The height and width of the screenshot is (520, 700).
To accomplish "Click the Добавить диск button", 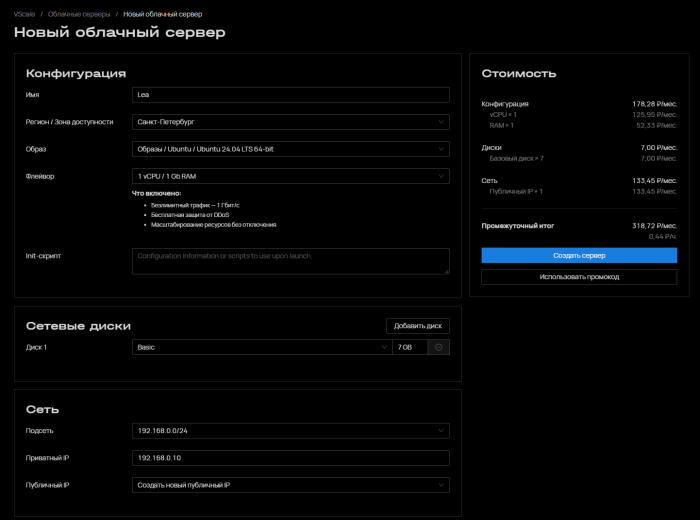I will 418,325.
